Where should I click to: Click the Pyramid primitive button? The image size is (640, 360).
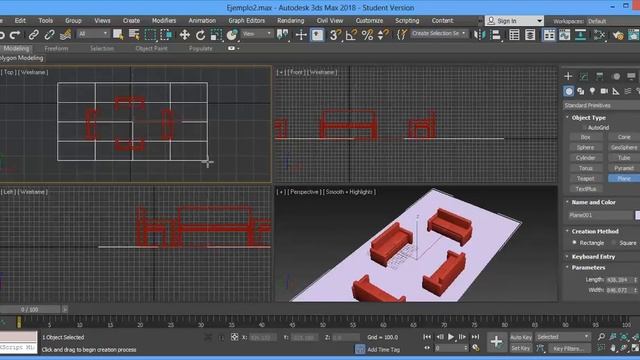click(x=624, y=168)
